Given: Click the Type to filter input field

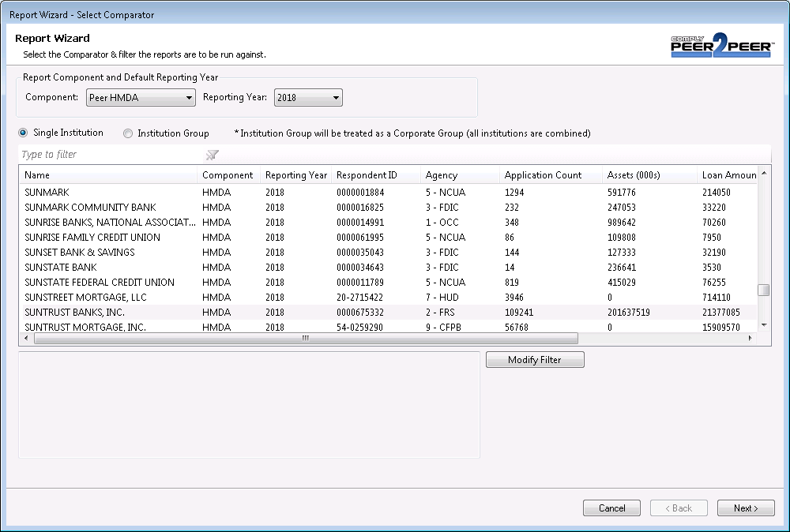Looking at the screenshot, I should pos(111,155).
